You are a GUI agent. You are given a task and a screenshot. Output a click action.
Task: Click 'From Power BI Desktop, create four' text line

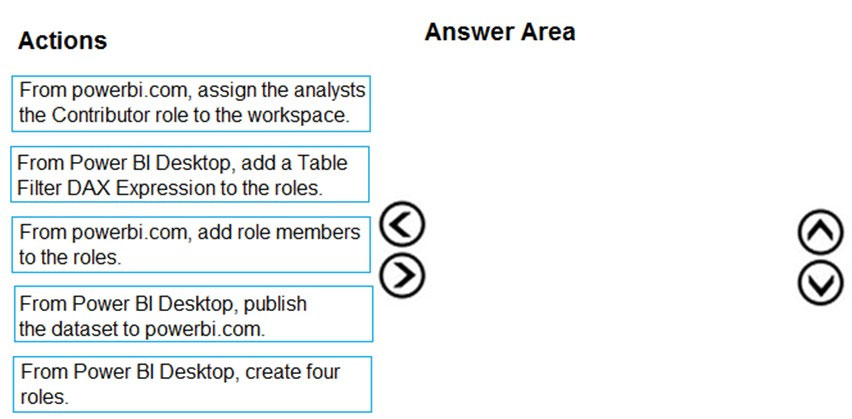(x=180, y=372)
